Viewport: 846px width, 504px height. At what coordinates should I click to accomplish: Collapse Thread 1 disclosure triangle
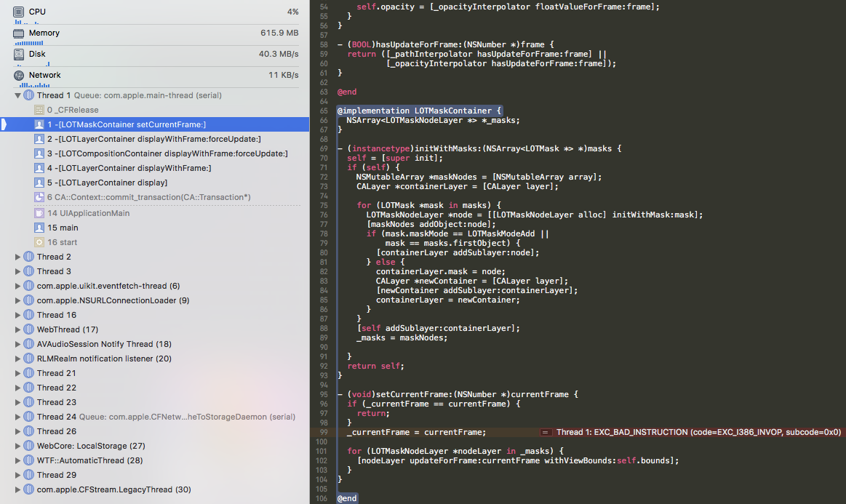17,95
